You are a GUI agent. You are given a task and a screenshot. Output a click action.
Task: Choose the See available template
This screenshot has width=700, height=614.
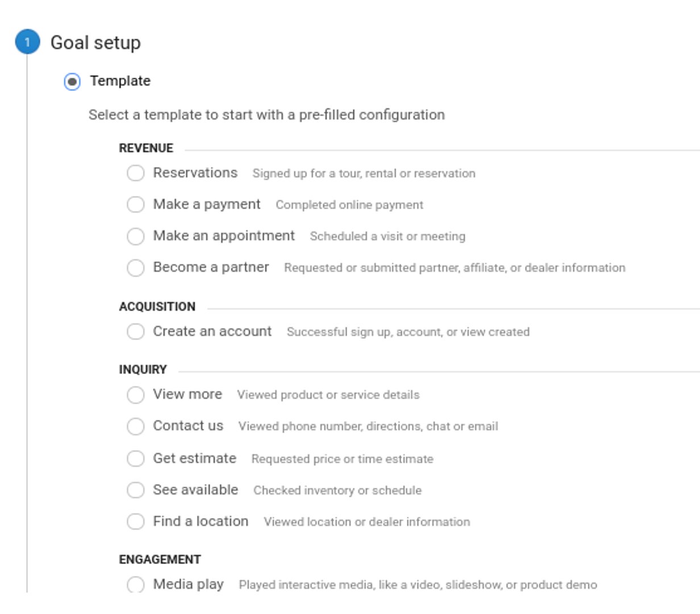[135, 489]
